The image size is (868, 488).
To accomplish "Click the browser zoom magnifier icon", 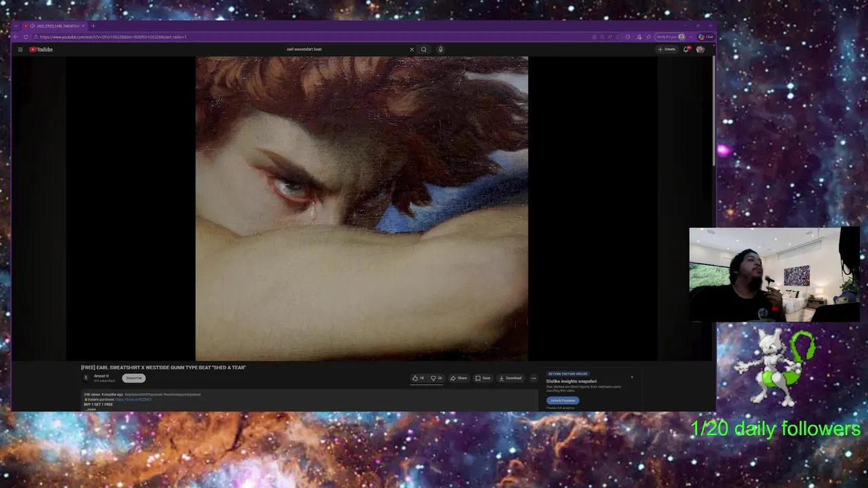I will (602, 37).
